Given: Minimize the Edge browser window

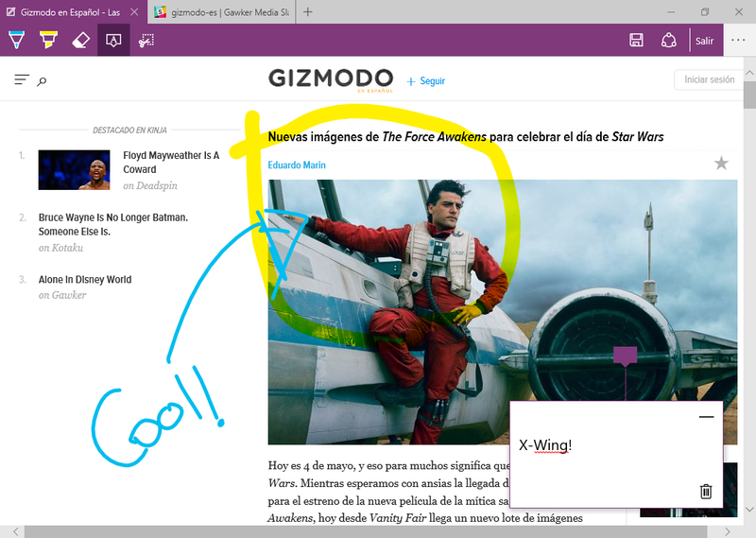Looking at the screenshot, I should click(671, 12).
